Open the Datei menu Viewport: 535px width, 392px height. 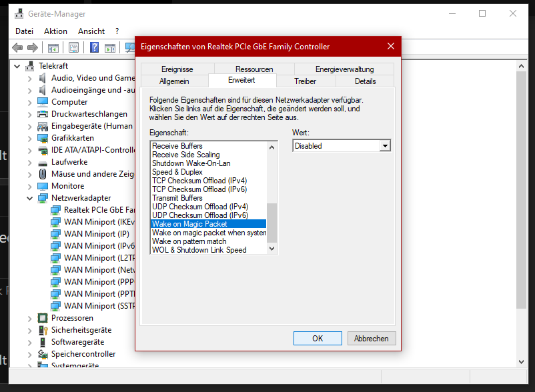[24, 31]
